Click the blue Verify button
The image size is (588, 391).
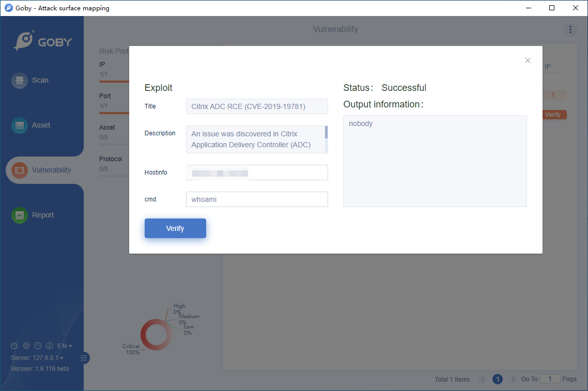175,228
